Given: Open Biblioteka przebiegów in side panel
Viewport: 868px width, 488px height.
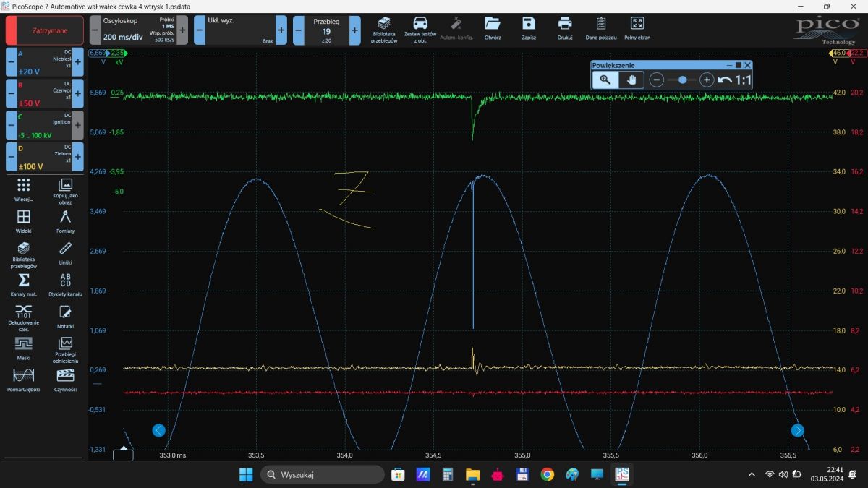Looking at the screenshot, I should click(24, 254).
